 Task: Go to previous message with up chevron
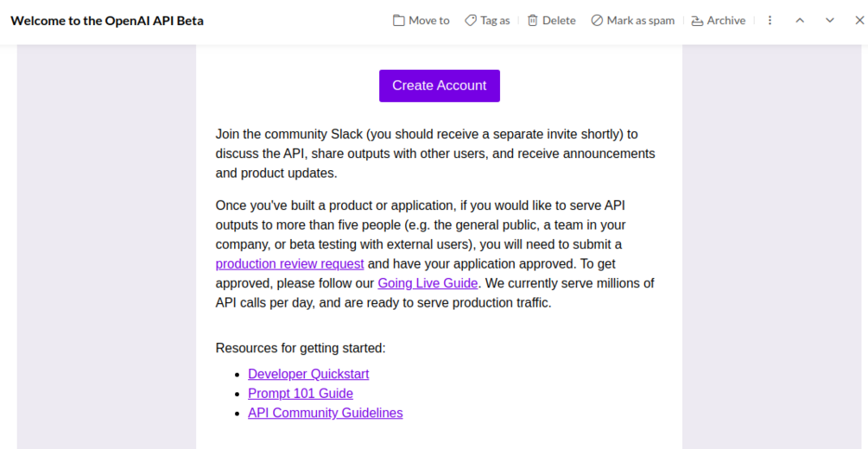(800, 21)
